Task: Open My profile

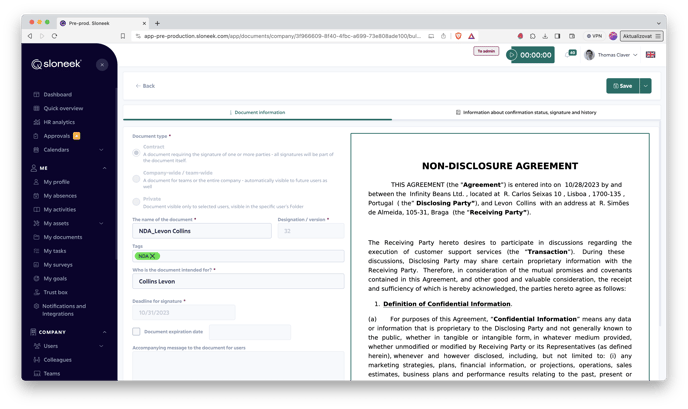Action: (x=56, y=182)
